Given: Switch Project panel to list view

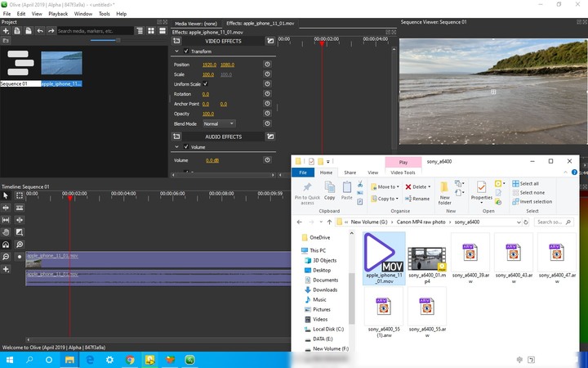Looking at the screenshot, I should (163, 31).
